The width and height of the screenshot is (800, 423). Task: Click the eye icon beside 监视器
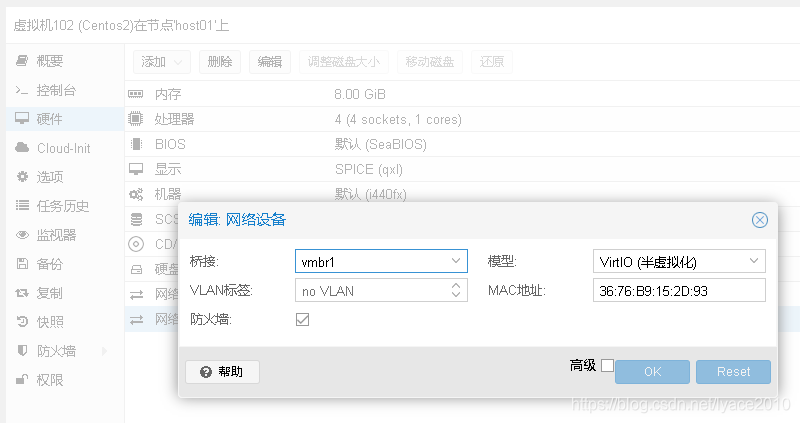point(22,235)
